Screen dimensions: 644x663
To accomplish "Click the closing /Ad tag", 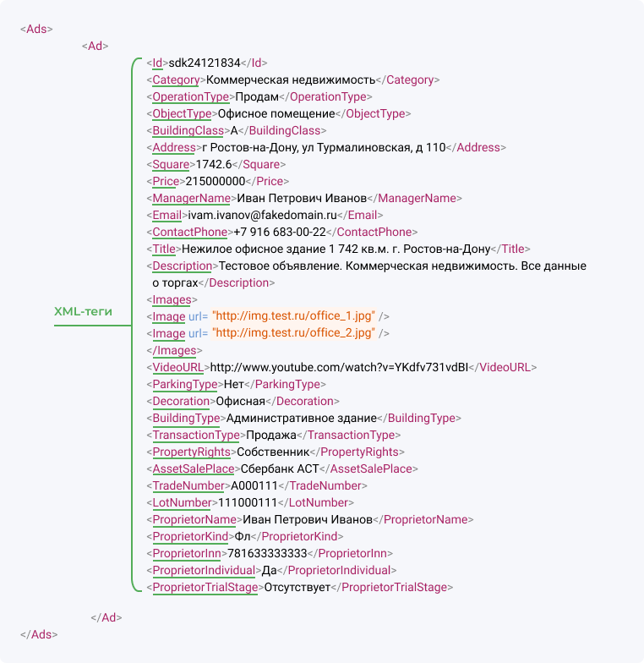I will (106, 617).
